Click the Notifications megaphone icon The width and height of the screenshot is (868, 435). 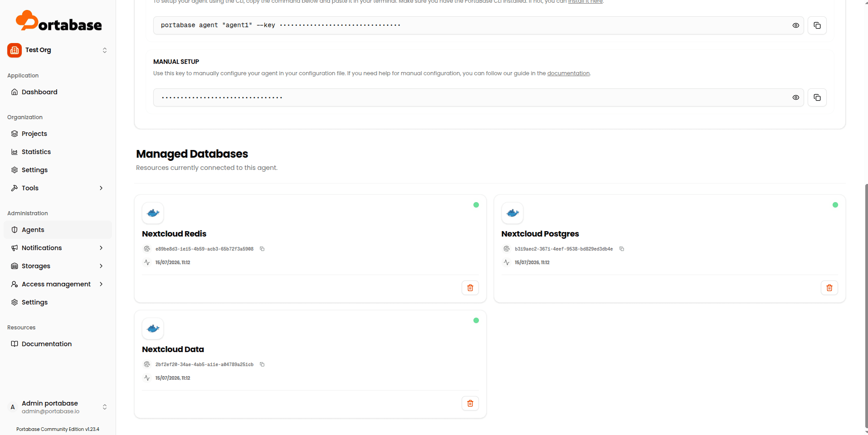(x=15, y=248)
